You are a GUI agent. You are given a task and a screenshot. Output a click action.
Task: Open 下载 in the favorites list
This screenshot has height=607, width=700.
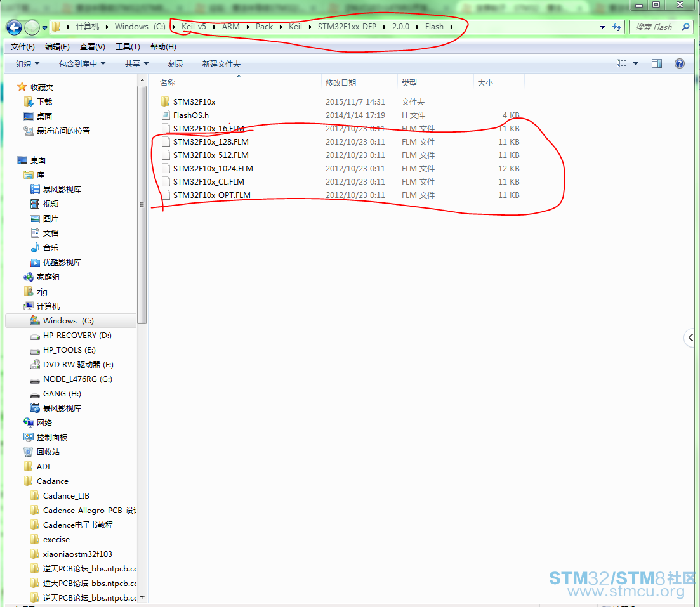pos(44,102)
